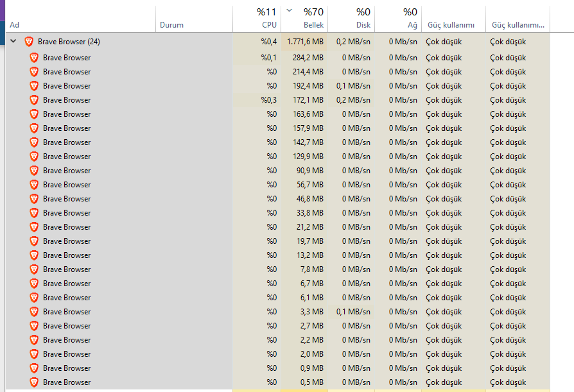Click the 163,6 MB memory value

point(308,114)
